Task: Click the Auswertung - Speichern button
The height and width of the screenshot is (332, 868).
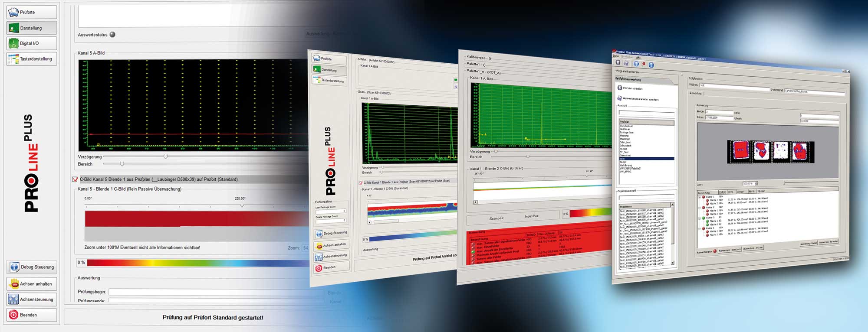Action: (730, 250)
